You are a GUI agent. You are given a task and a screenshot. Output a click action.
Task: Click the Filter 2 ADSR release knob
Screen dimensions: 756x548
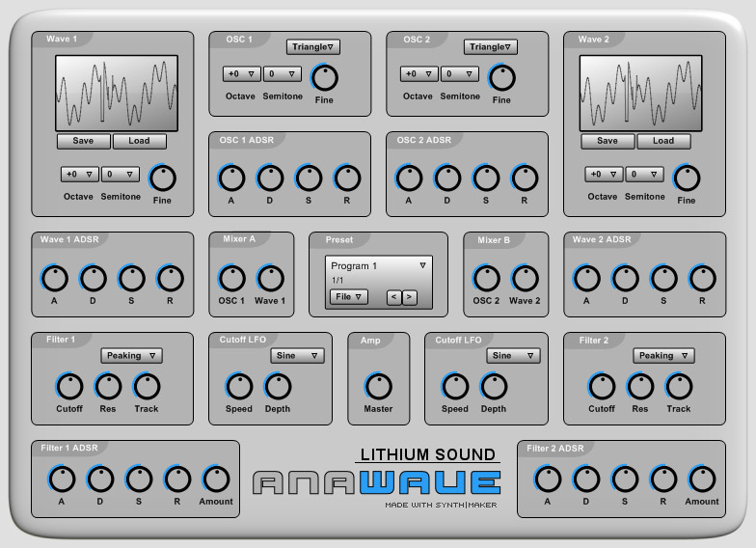click(663, 479)
